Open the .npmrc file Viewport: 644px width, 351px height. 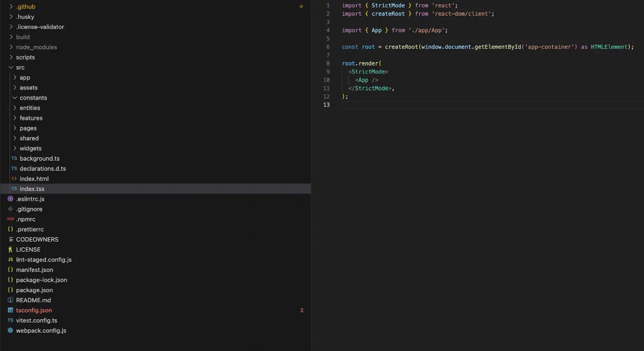pyautogui.click(x=26, y=219)
